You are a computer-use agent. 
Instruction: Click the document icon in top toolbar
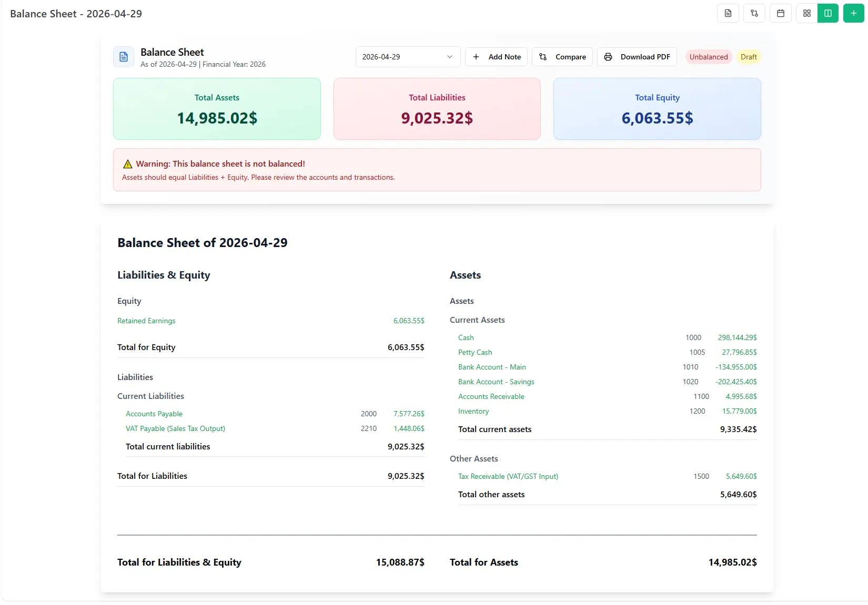click(728, 13)
